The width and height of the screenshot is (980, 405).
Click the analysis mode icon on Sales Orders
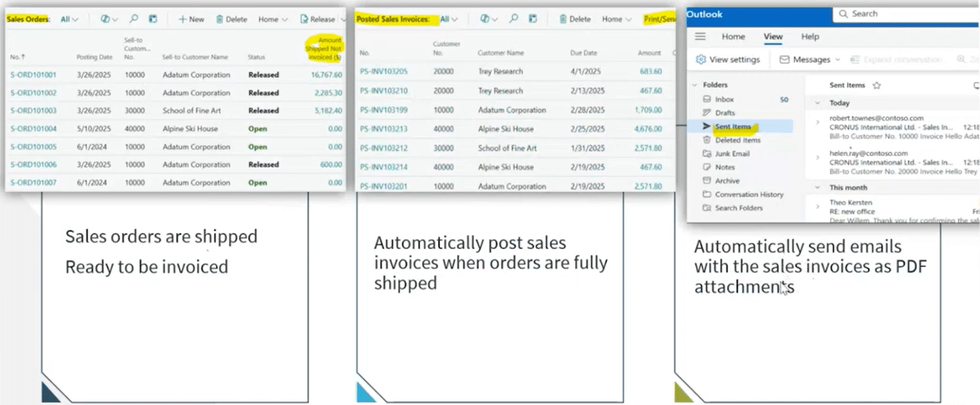click(106, 19)
